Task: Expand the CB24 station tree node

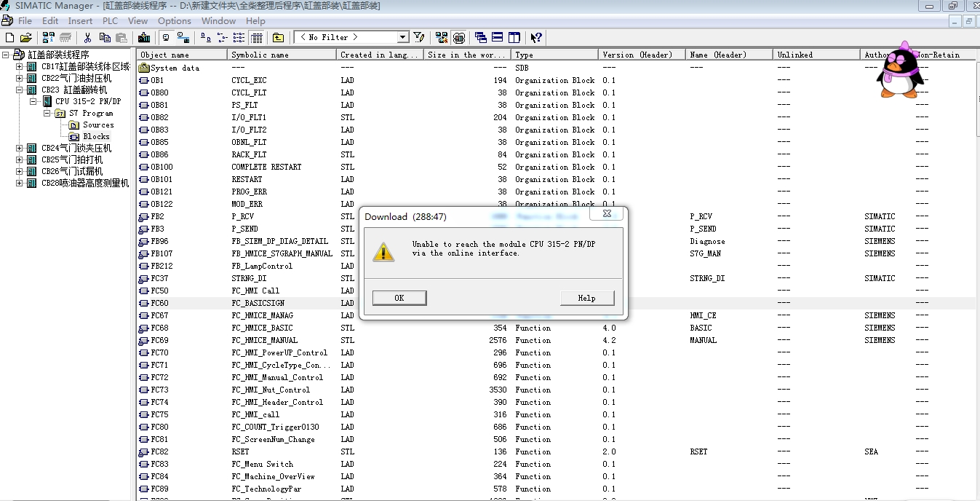Action: click(20, 148)
